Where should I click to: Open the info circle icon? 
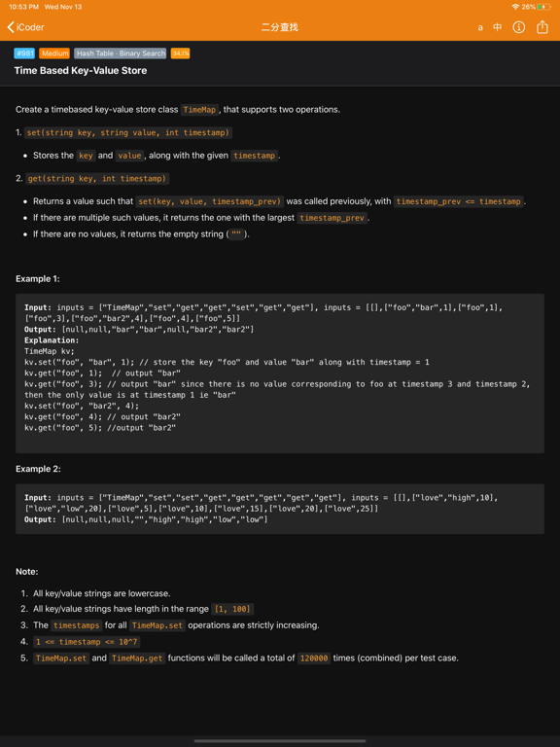(518, 27)
